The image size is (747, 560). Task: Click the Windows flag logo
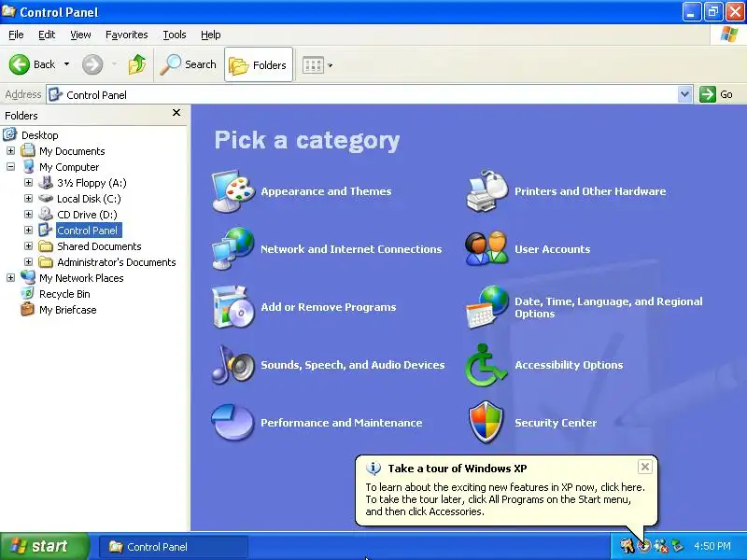[x=729, y=35]
